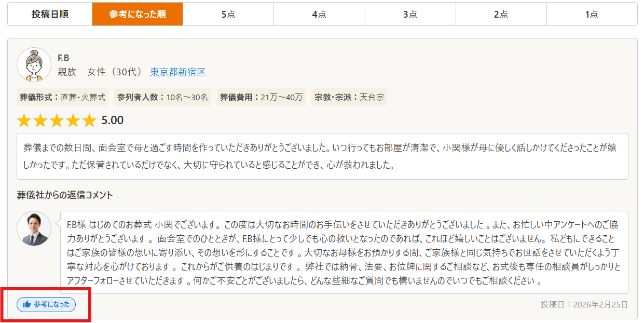Viewport: 644px width, 323px height.
Task: Filter reviews by 5点 rating
Action: point(228,14)
